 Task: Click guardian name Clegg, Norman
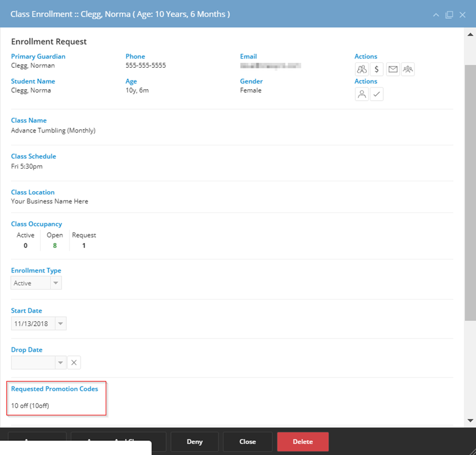click(x=33, y=65)
